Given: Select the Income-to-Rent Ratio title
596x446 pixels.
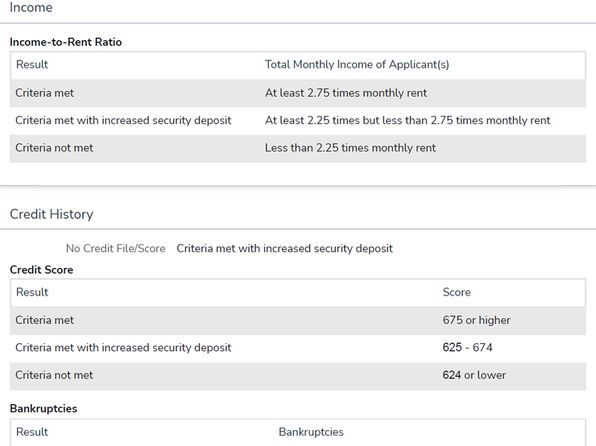Looking at the screenshot, I should point(66,42).
